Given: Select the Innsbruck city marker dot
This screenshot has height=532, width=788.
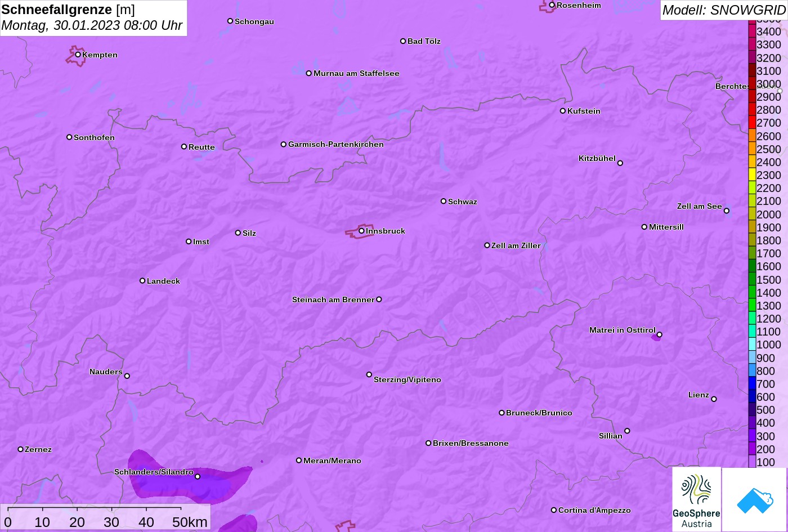Looking at the screenshot, I should click(x=361, y=231).
